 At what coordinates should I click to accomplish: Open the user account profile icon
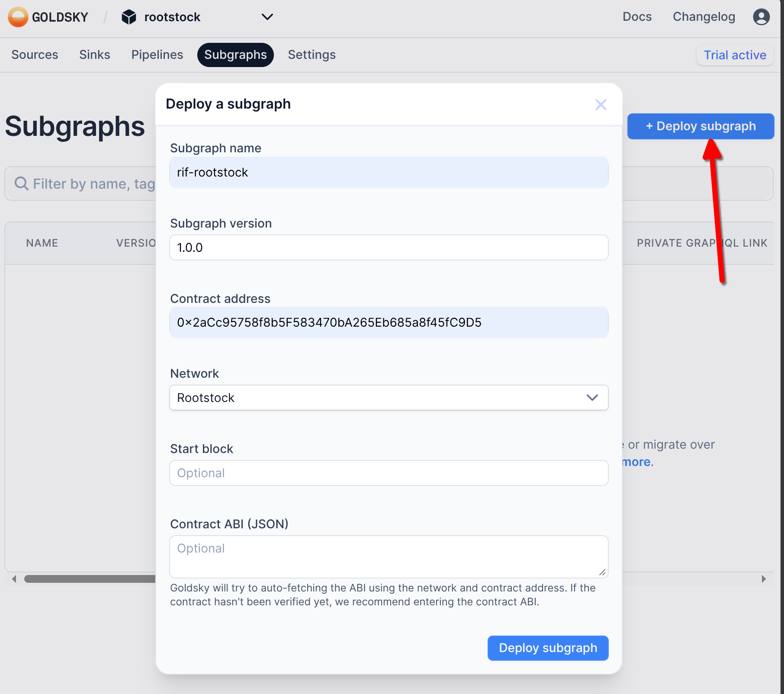tap(761, 17)
